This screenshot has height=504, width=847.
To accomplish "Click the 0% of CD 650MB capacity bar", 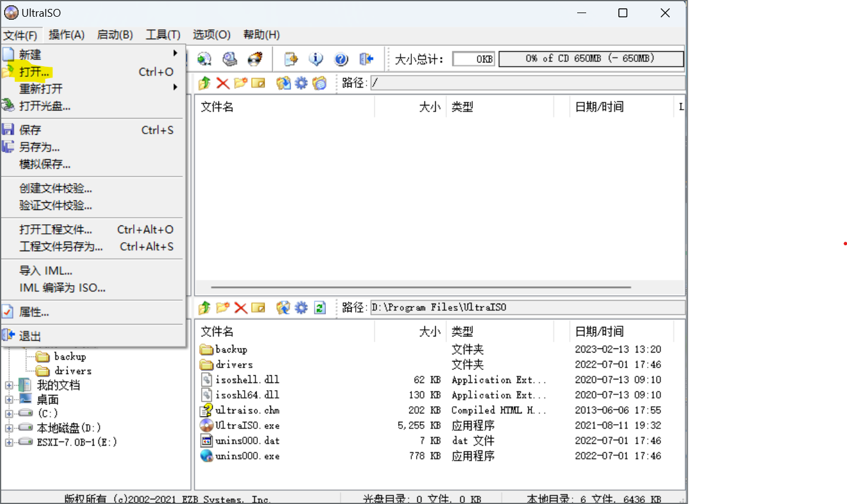I will click(x=591, y=58).
